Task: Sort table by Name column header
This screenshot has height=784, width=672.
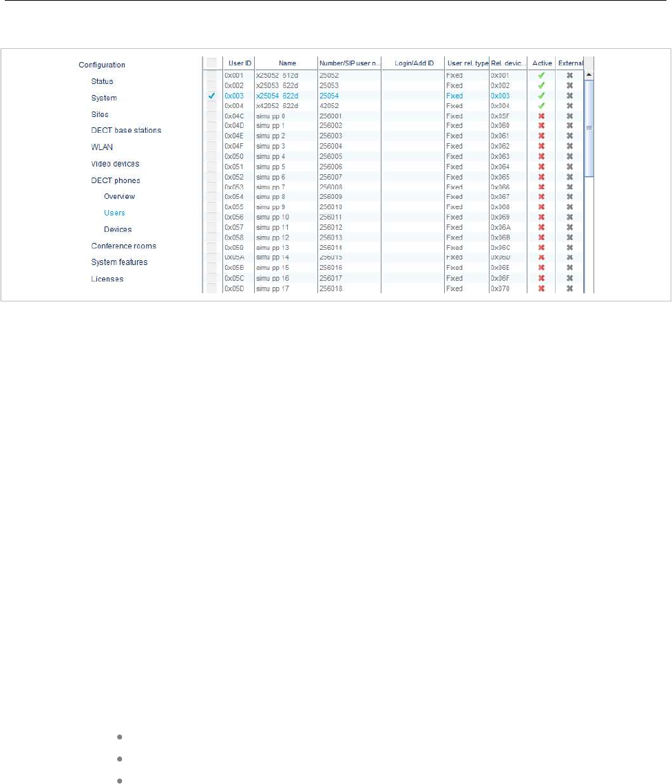Action: (x=286, y=63)
